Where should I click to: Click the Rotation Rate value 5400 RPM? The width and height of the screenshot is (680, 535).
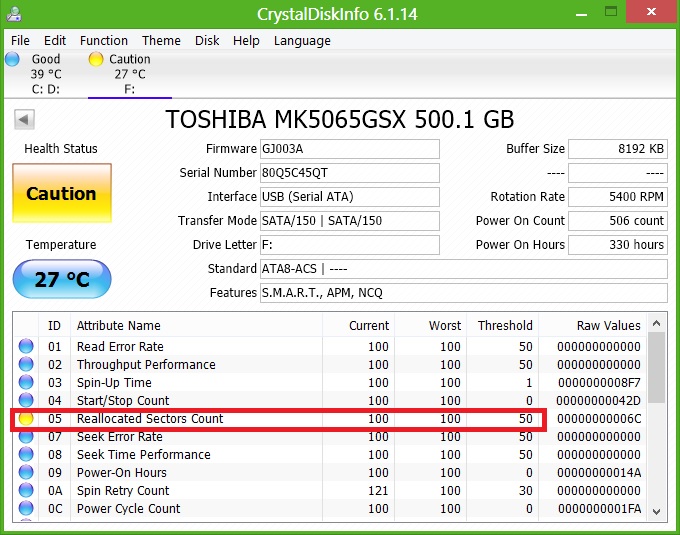pyautogui.click(x=618, y=196)
